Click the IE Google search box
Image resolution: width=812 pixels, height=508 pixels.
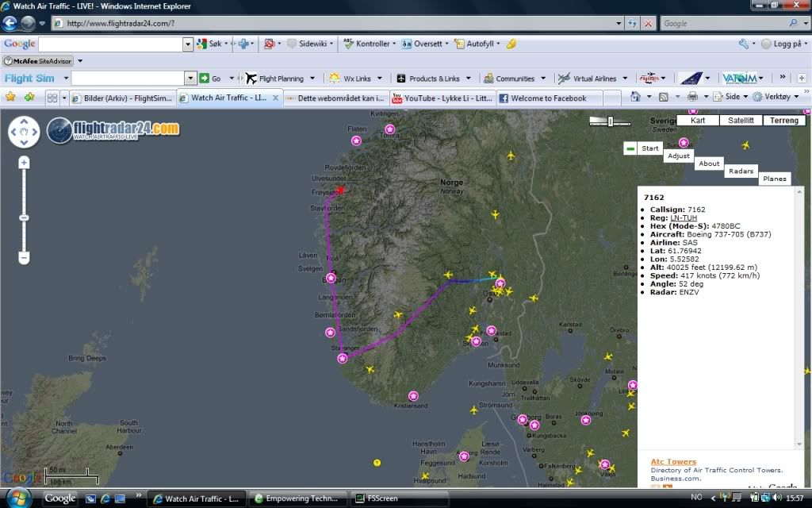point(725,23)
